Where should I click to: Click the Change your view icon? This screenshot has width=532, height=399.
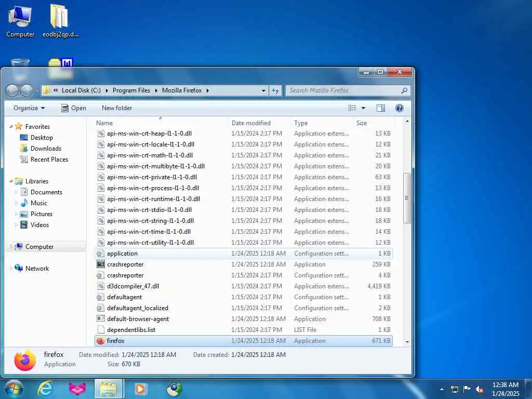click(352, 108)
